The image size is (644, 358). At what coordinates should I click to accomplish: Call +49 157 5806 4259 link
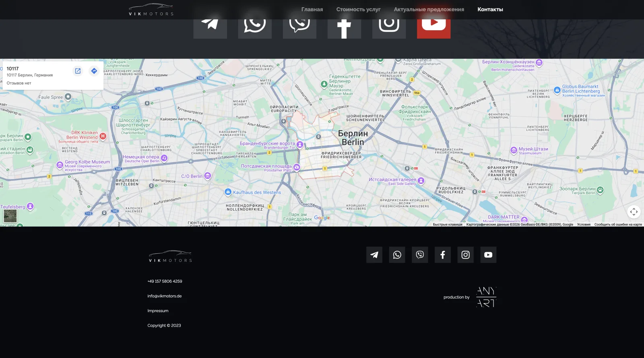(x=165, y=281)
